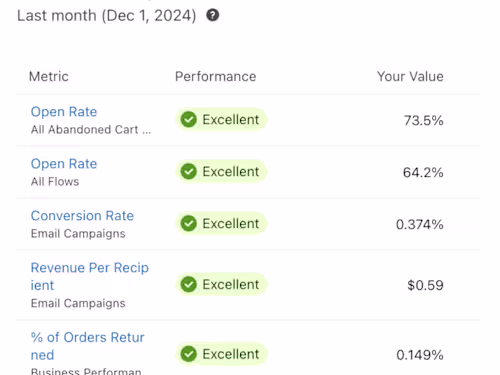Screen dimensions: 500x375
Task: Select the $0.59 revenue value
Action: pyautogui.click(x=425, y=285)
